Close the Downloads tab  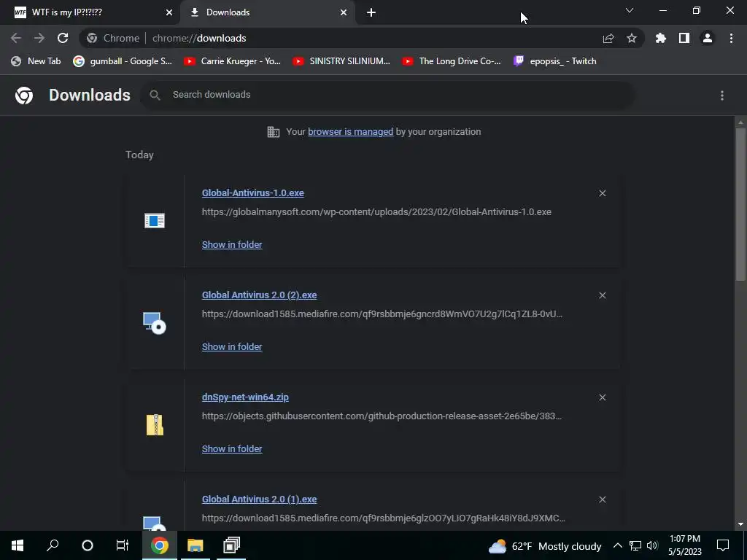(344, 12)
